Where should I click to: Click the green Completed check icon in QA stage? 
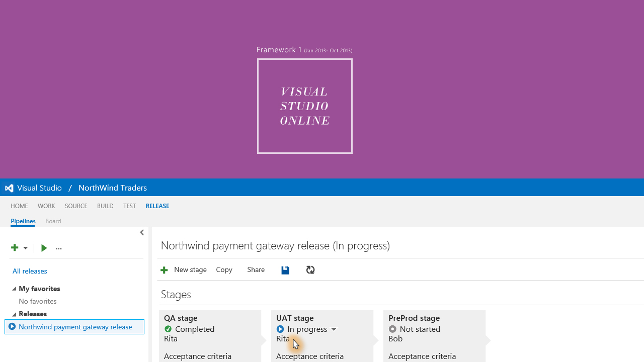point(168,329)
